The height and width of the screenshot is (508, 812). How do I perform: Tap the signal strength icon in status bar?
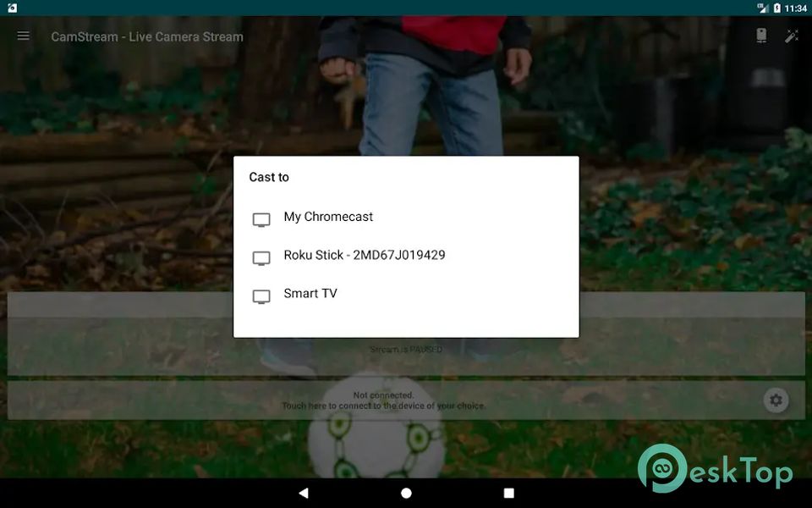(762, 8)
